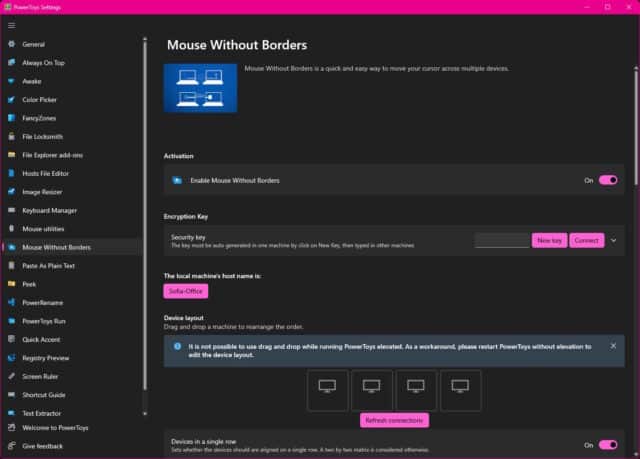Click the Registry Preview icon
This screenshot has width=640, height=459.
point(11,358)
